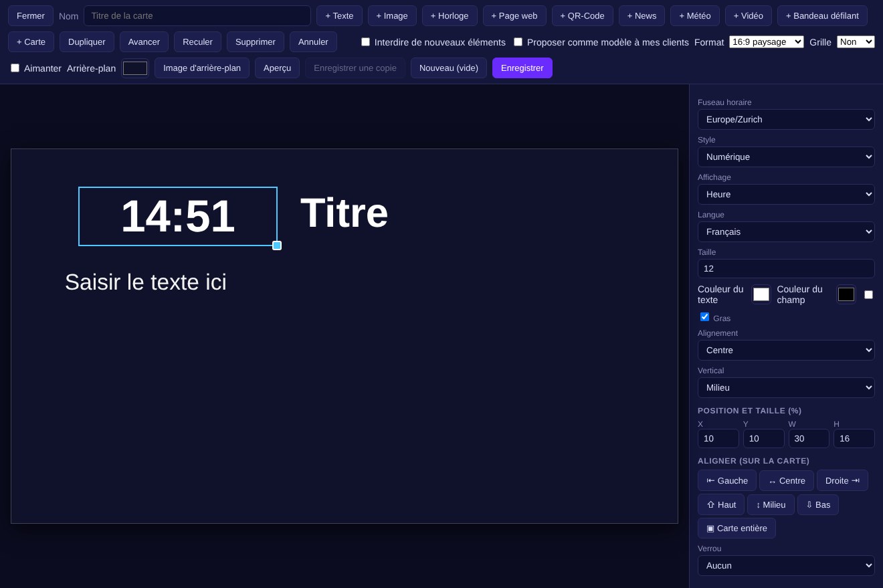Click the clock's resize handle on canvas

(277, 246)
